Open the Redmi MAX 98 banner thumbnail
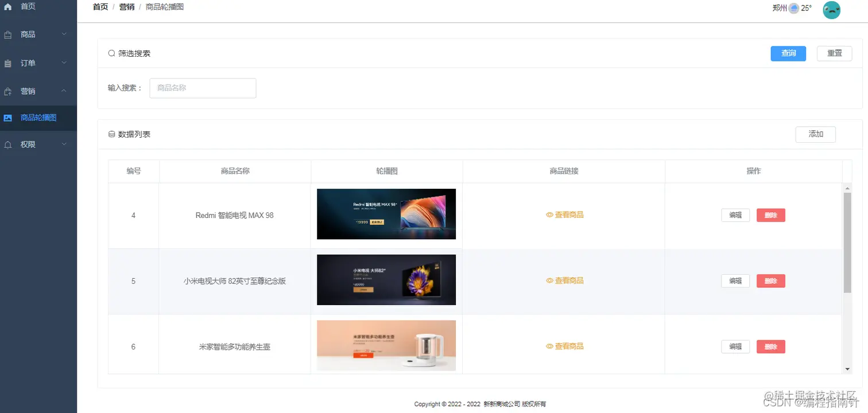 (386, 214)
